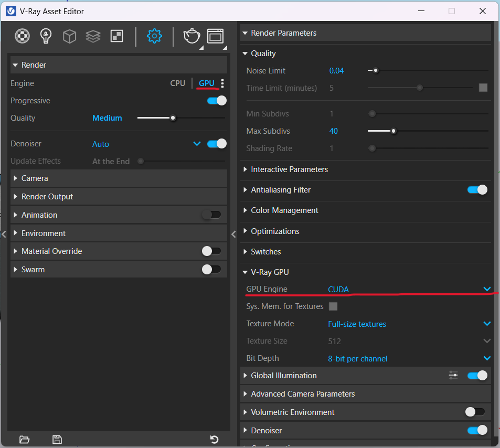Viewport: 500px width, 448px height.
Task: Open the Denoiser Auto dropdown arrow
Action: click(x=197, y=144)
